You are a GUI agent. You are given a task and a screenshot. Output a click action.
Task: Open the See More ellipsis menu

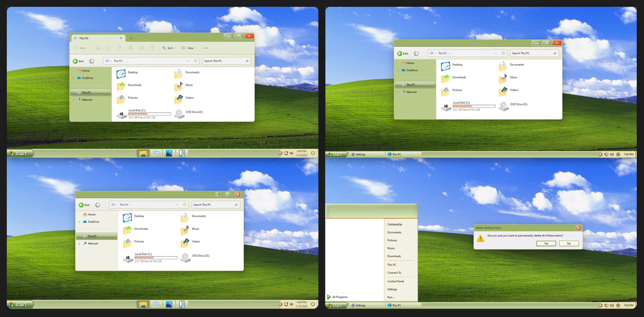tap(206, 48)
